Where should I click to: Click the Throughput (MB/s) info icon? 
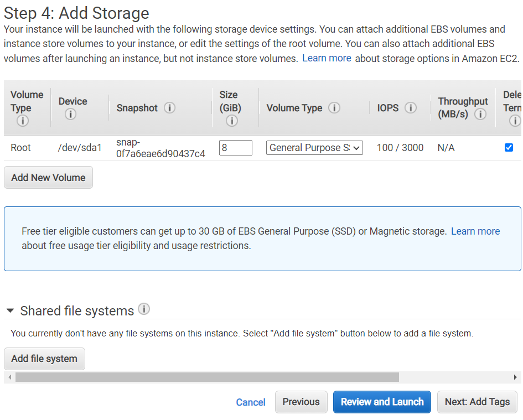pos(480,115)
